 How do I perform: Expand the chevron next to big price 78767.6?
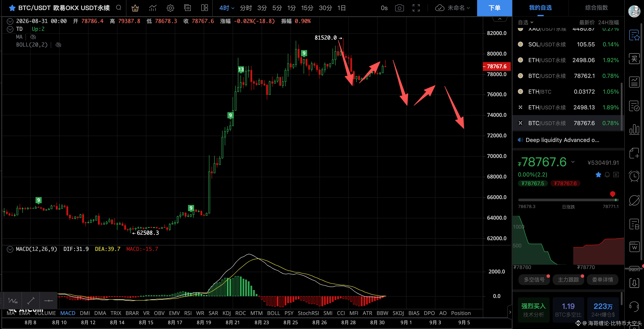pos(573,162)
